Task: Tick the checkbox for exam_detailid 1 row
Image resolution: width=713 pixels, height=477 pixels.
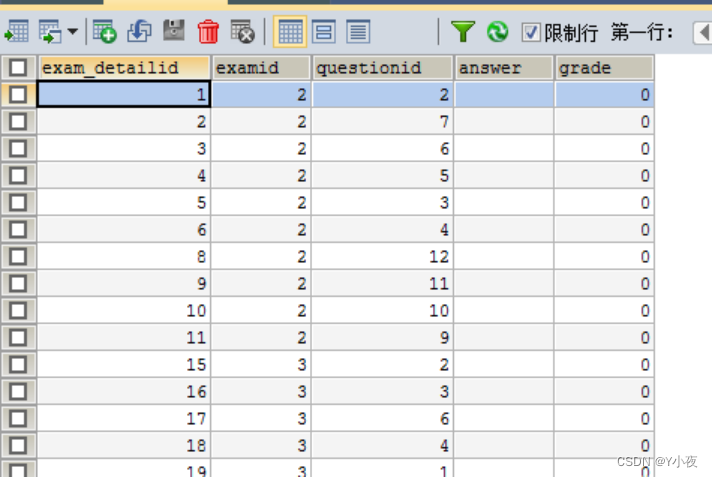Action: point(18,95)
